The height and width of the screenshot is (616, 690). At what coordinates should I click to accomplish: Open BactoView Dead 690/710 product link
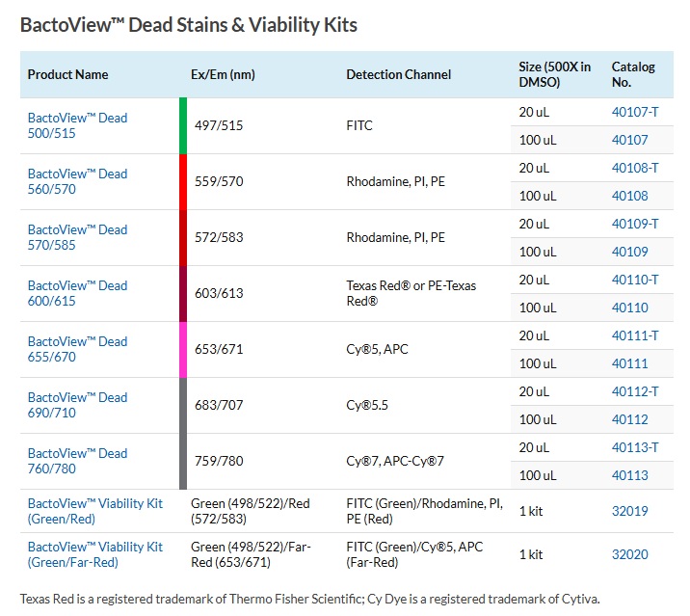pos(77,405)
